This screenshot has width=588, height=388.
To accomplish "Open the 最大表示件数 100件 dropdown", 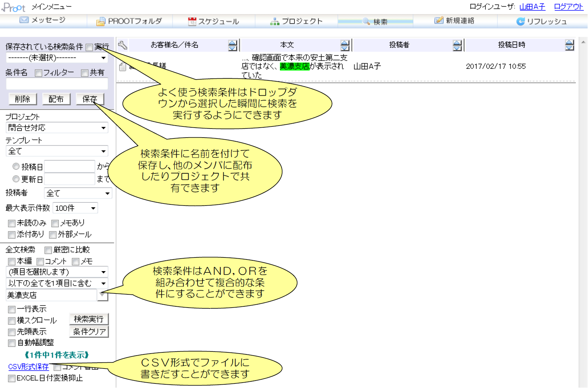I will click(75, 208).
